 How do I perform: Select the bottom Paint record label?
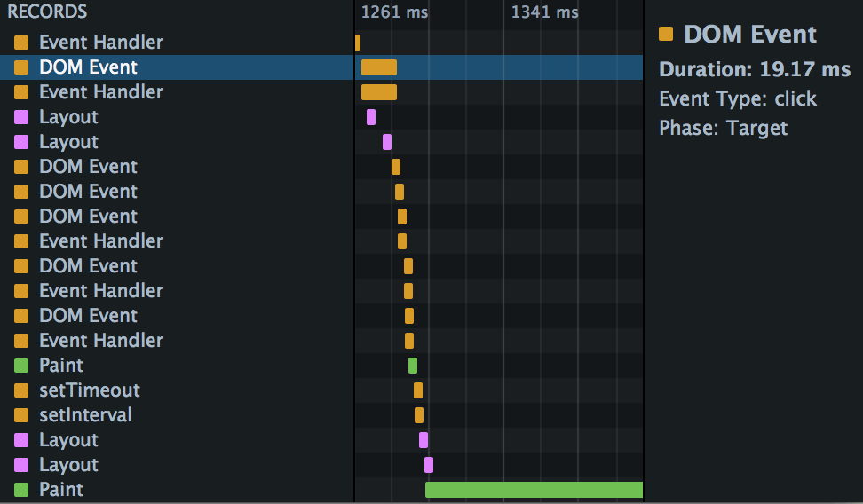[x=61, y=490]
